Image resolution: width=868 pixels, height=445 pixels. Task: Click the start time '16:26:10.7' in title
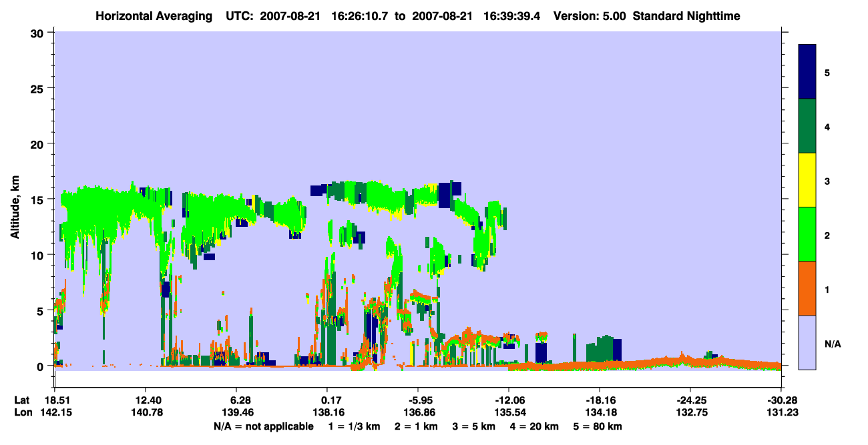click(x=363, y=15)
